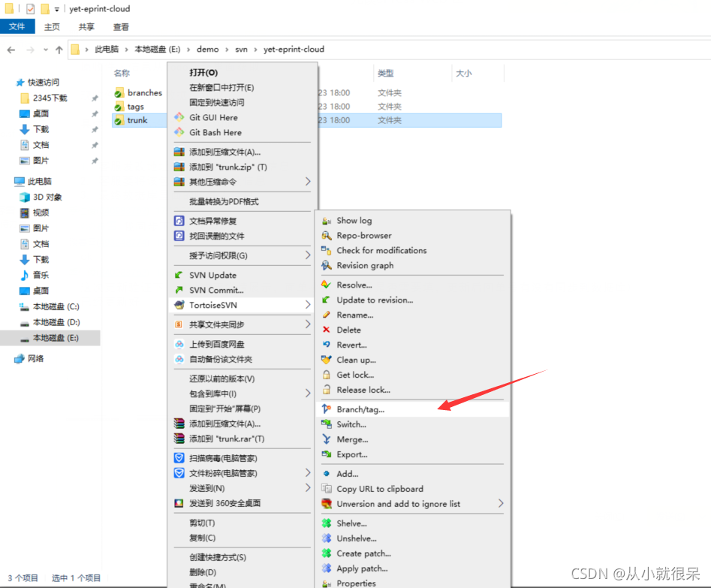Click the SVN Update icon
Viewport: 711px width, 588px height.
click(179, 275)
